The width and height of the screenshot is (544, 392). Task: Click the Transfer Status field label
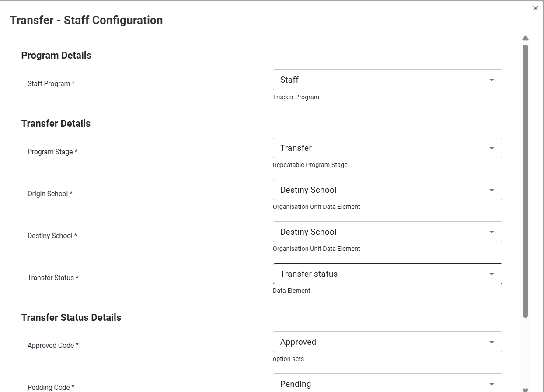tap(53, 278)
